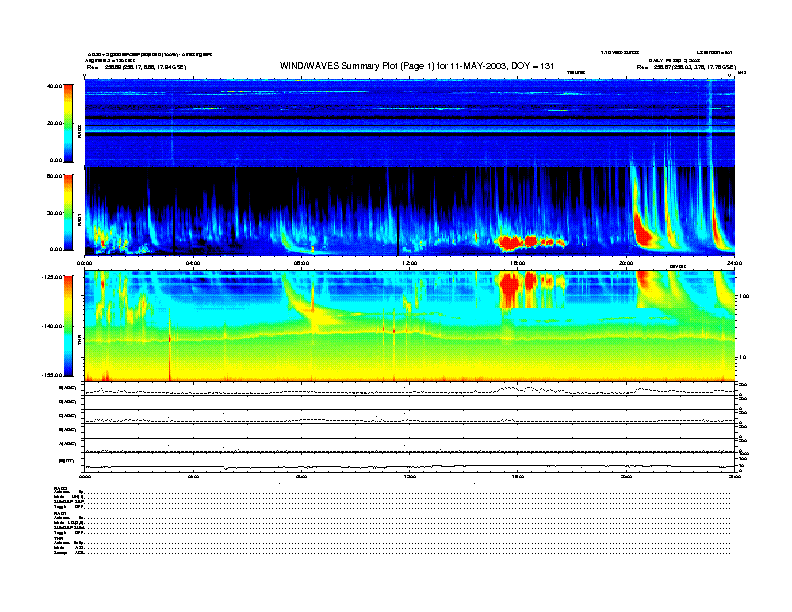
Task: Click the first line-plot strip below TNR spectrogram
Action: (410, 389)
